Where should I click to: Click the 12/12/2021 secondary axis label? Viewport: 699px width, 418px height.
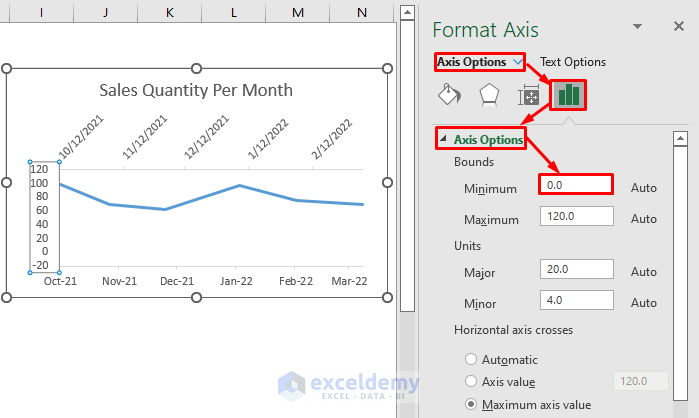[206, 137]
